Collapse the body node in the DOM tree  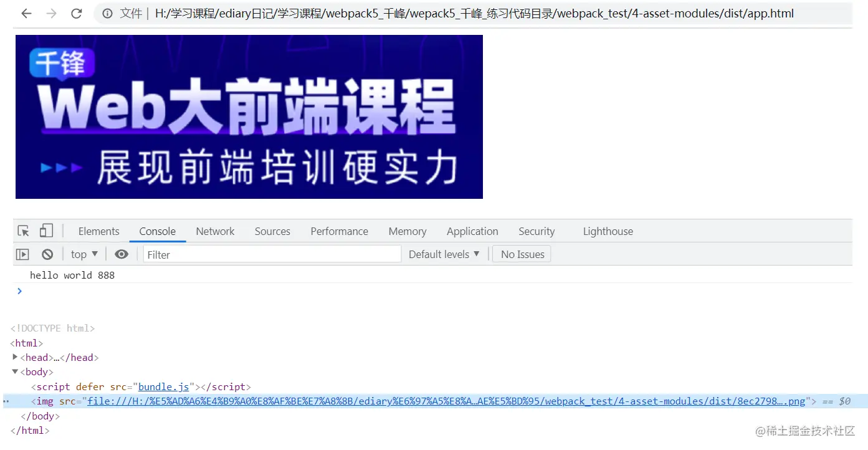coord(16,371)
